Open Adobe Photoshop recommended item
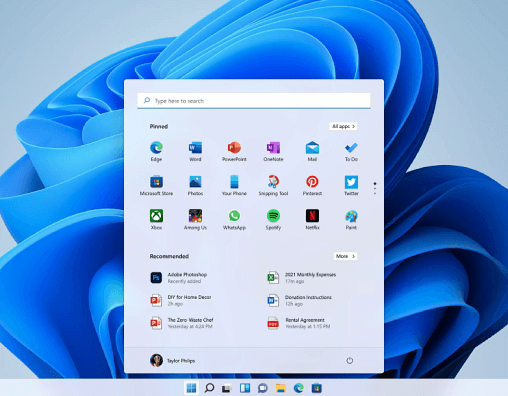508x396 pixels. (179, 278)
